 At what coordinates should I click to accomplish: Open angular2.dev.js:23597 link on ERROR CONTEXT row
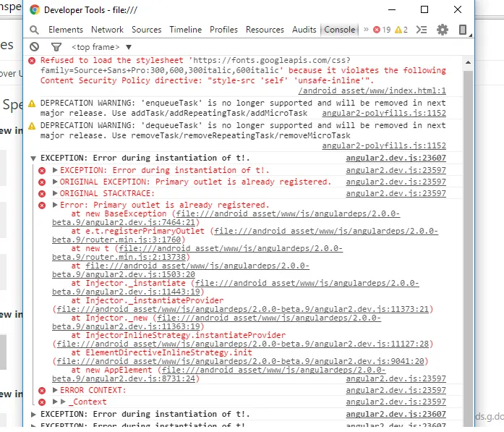click(396, 391)
